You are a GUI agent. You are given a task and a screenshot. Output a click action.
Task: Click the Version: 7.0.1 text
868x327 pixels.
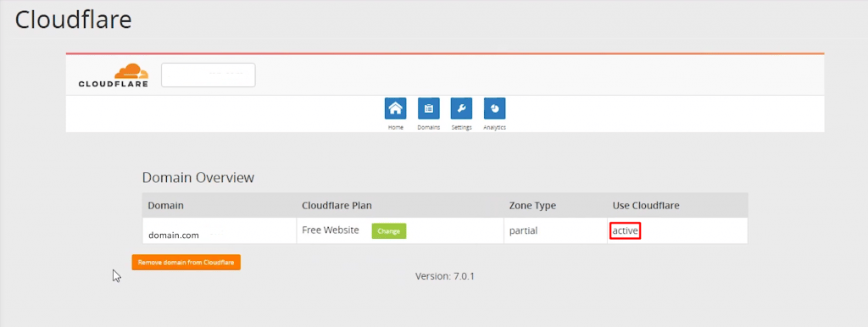(445, 275)
